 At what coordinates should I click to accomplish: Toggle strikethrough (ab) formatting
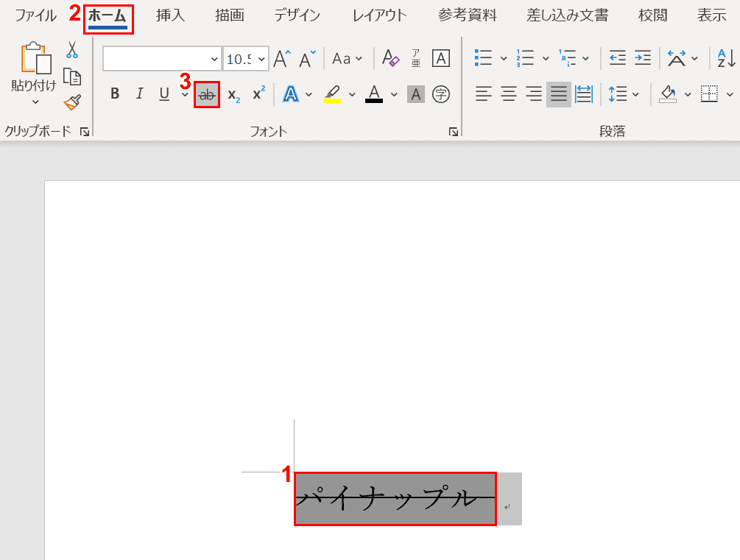(x=207, y=95)
